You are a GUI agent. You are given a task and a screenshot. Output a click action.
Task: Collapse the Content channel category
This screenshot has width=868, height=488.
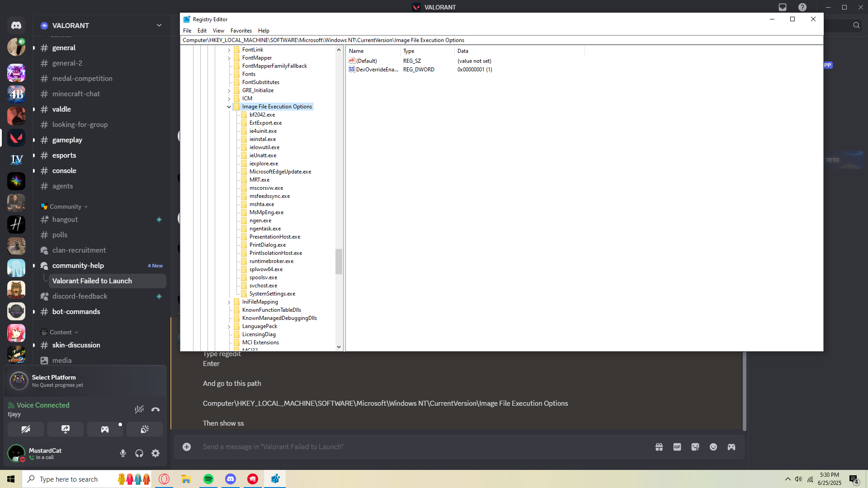click(x=61, y=332)
